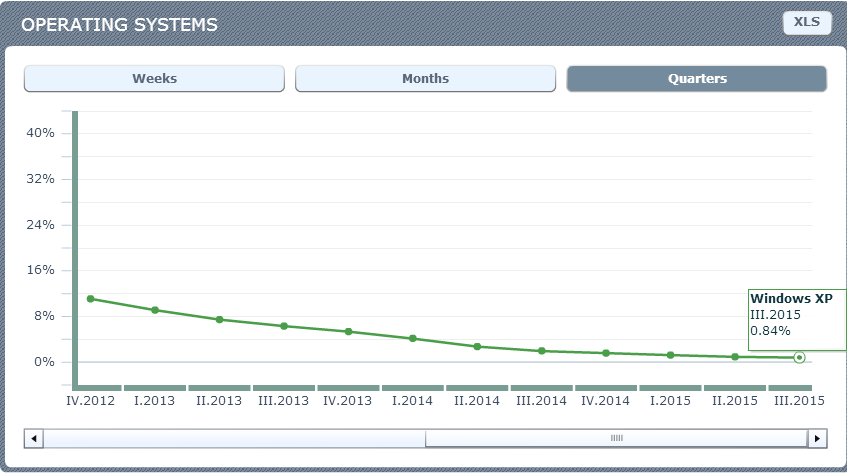Open the Quarters tab
The image size is (847, 473).
696,79
